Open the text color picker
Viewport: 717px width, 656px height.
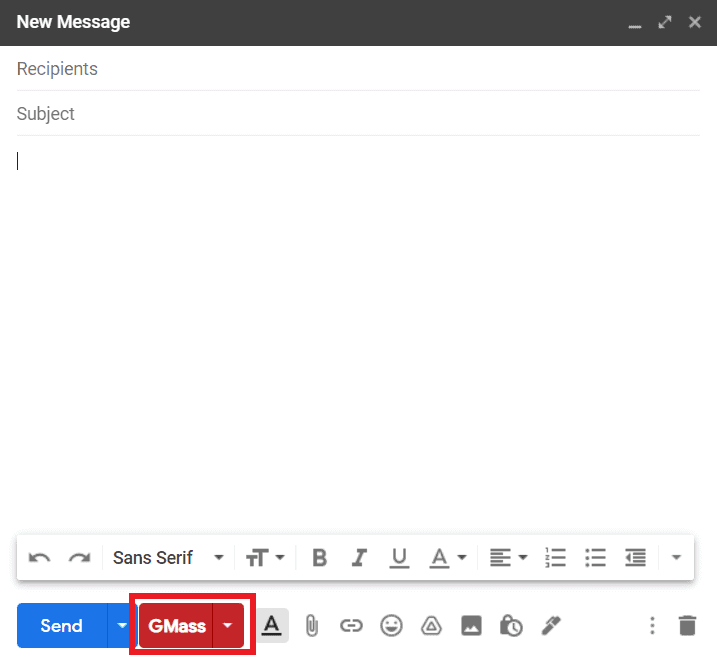[447, 558]
